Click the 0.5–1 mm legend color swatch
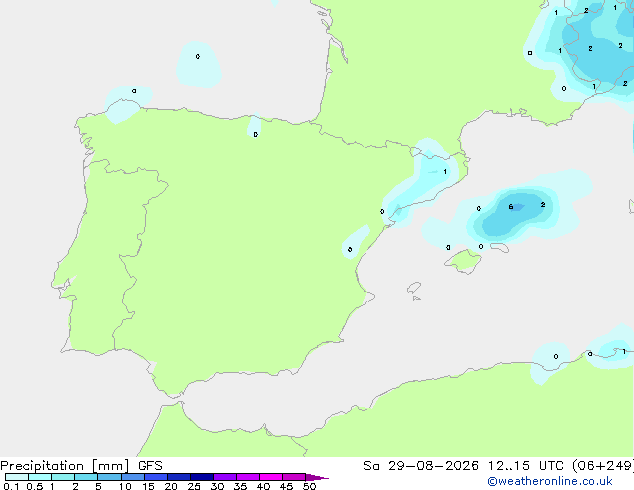This screenshot has height=490, width=634. (40, 477)
